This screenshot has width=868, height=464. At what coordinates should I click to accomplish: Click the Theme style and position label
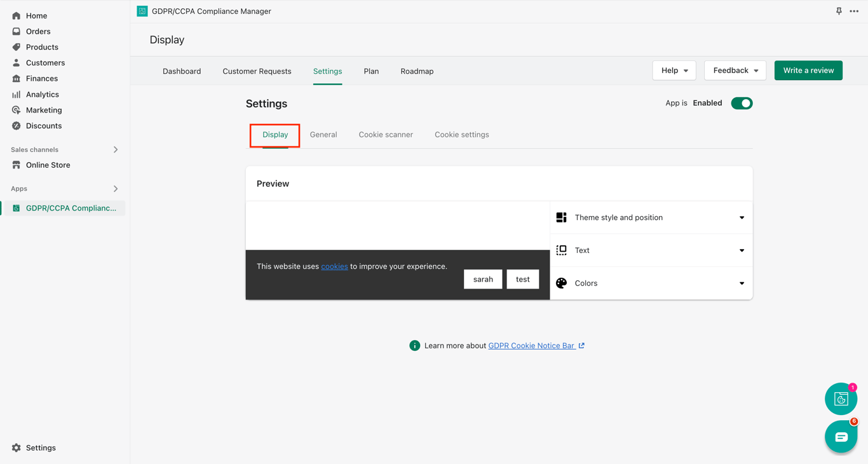pos(619,218)
